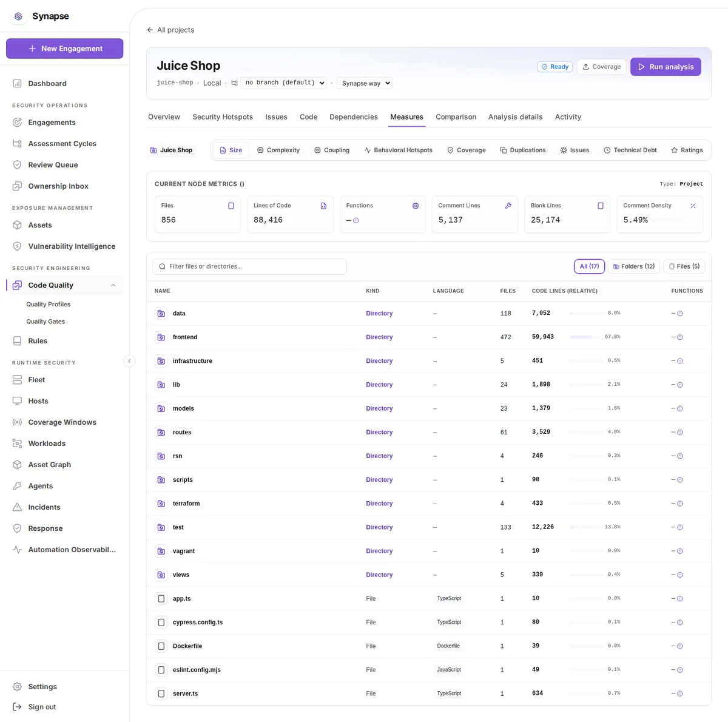Click info icon in Functions metric card

pos(356,221)
